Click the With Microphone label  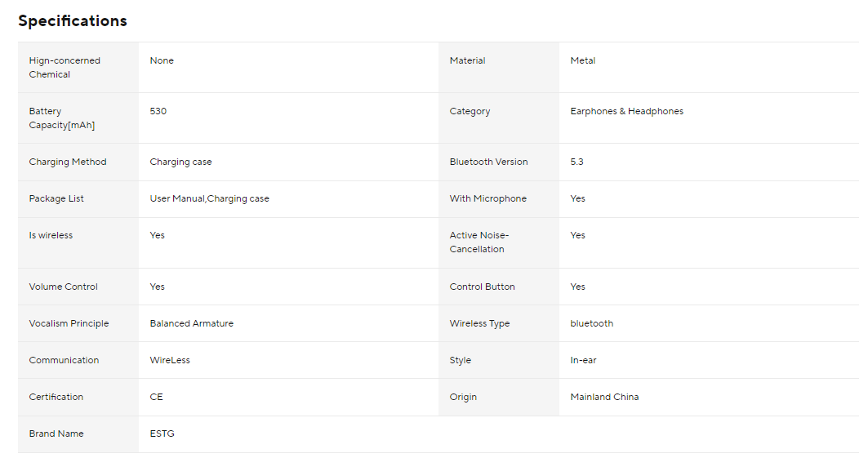tap(488, 198)
